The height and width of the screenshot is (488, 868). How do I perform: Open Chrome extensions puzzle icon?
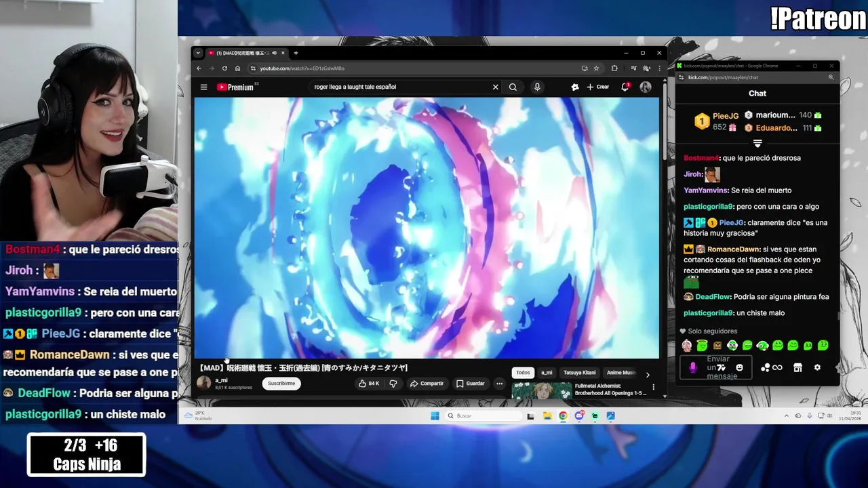coord(614,68)
